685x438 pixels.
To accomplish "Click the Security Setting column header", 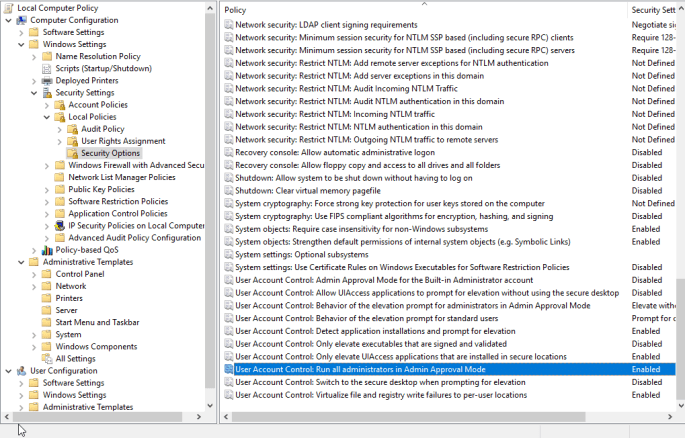I will click(655, 9).
